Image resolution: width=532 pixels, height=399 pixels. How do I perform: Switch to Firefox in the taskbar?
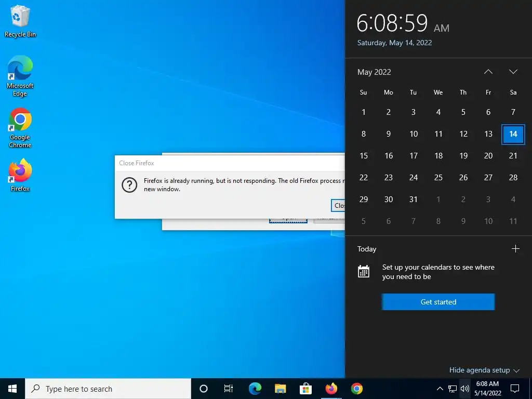tap(331, 389)
